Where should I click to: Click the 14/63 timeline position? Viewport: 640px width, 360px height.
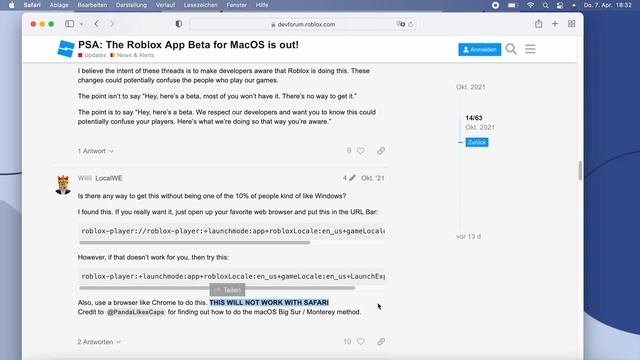pyautogui.click(x=473, y=118)
